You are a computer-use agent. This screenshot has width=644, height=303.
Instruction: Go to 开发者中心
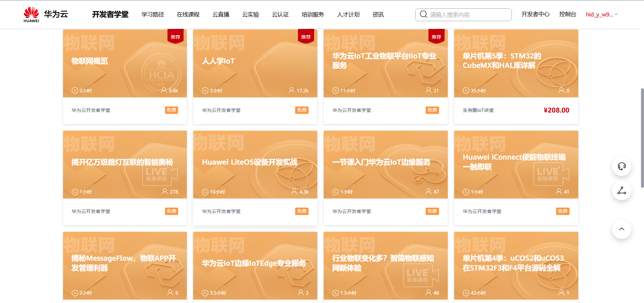535,14
